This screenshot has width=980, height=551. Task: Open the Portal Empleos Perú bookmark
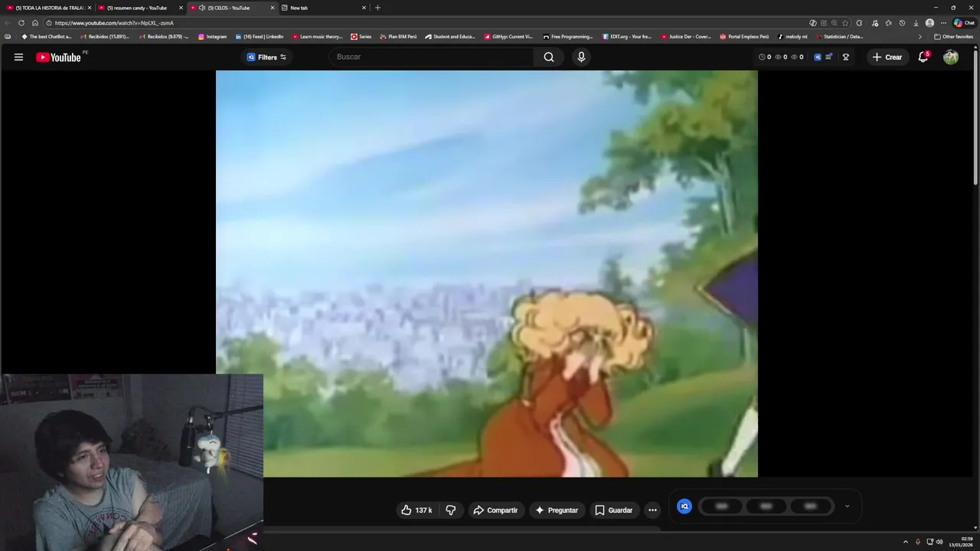[744, 37]
